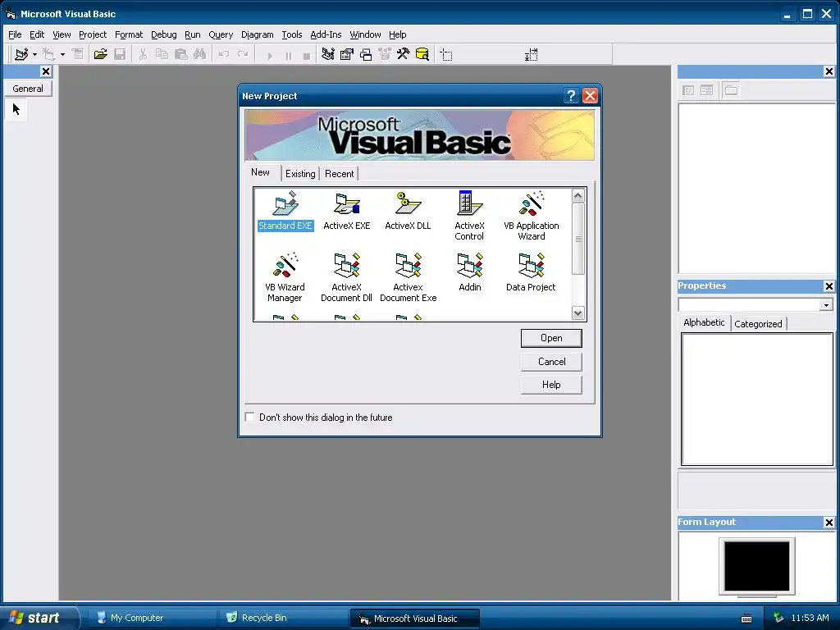This screenshot has width=840, height=630.
Task: Click the project list scroll-up arrow
Action: [x=577, y=196]
